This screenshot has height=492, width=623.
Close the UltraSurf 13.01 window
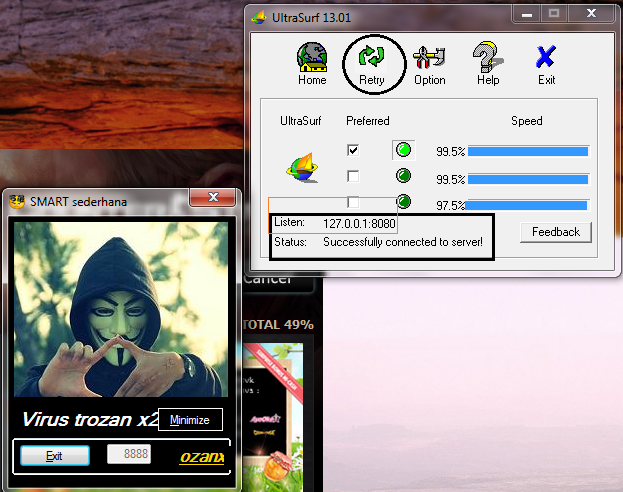click(591, 14)
